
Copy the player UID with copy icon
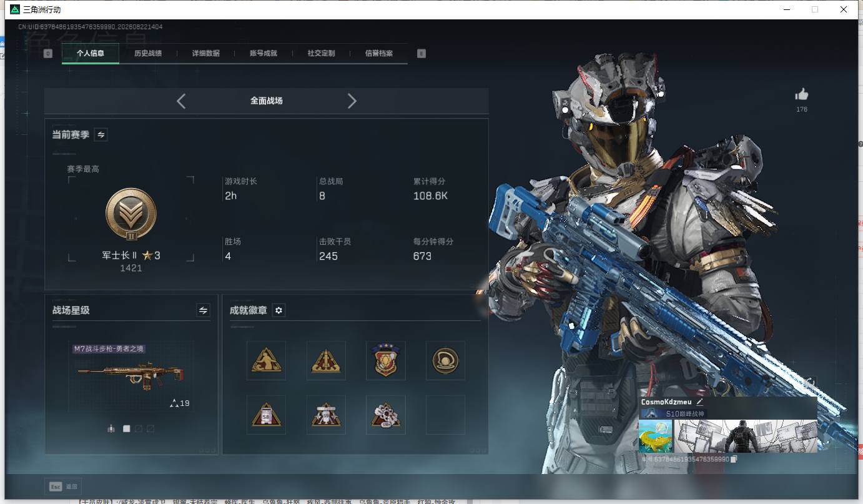point(734,459)
